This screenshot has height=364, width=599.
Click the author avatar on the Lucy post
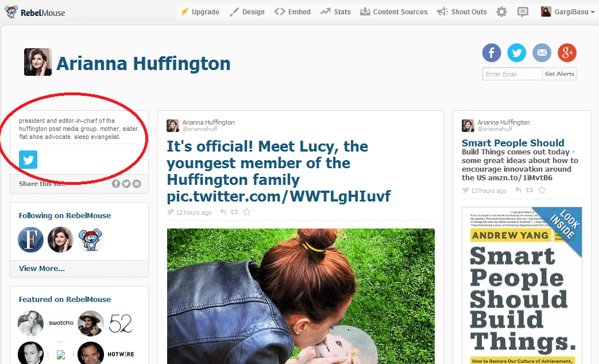[173, 126]
